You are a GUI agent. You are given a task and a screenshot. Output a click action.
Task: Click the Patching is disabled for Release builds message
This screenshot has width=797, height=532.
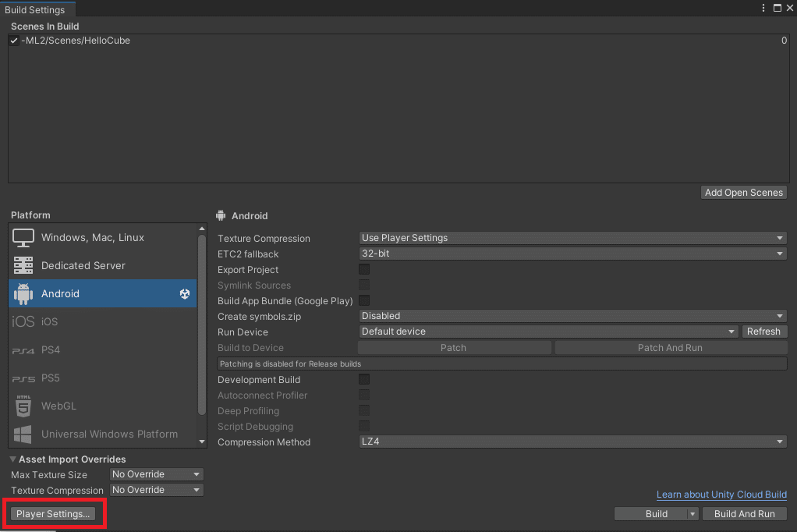(502, 364)
